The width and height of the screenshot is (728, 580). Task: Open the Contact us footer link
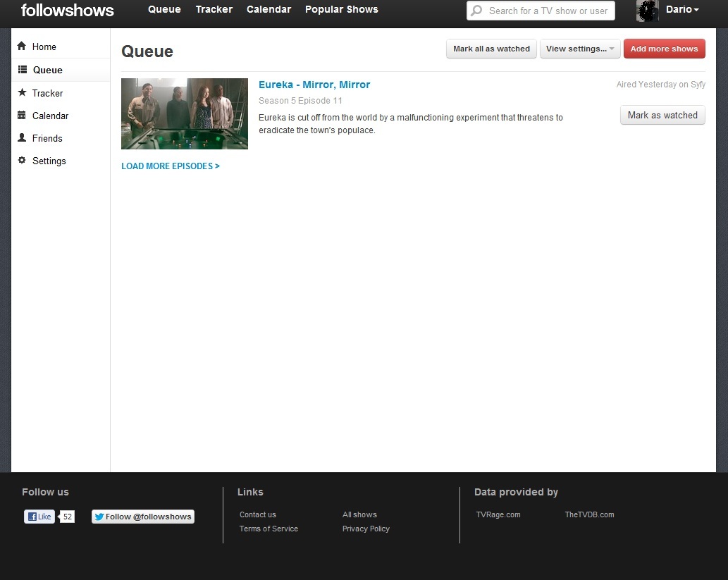[258, 514]
